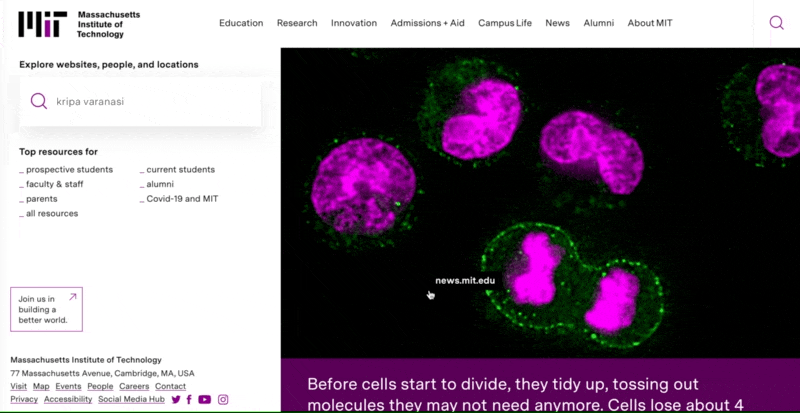Click the magnifier icon in search box
800x413 pixels.
click(x=39, y=101)
